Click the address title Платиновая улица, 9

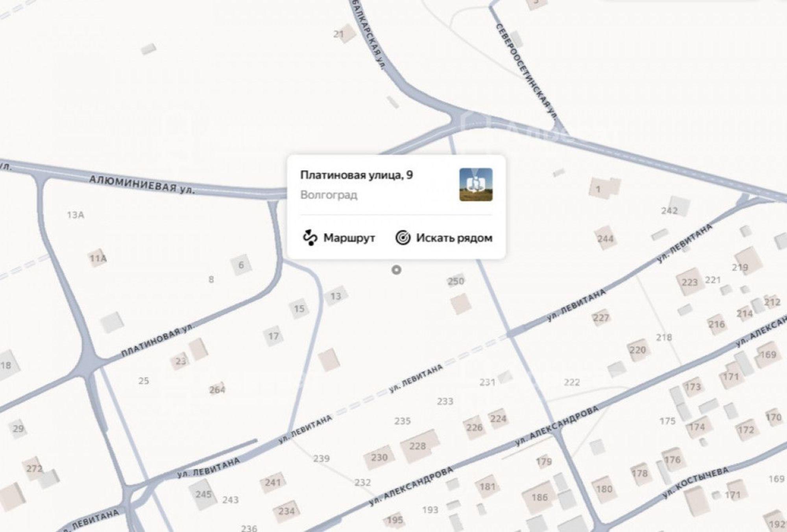tap(357, 175)
